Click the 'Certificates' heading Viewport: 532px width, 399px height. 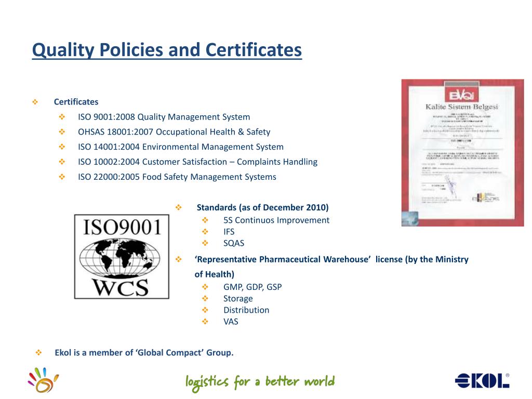[x=76, y=102]
